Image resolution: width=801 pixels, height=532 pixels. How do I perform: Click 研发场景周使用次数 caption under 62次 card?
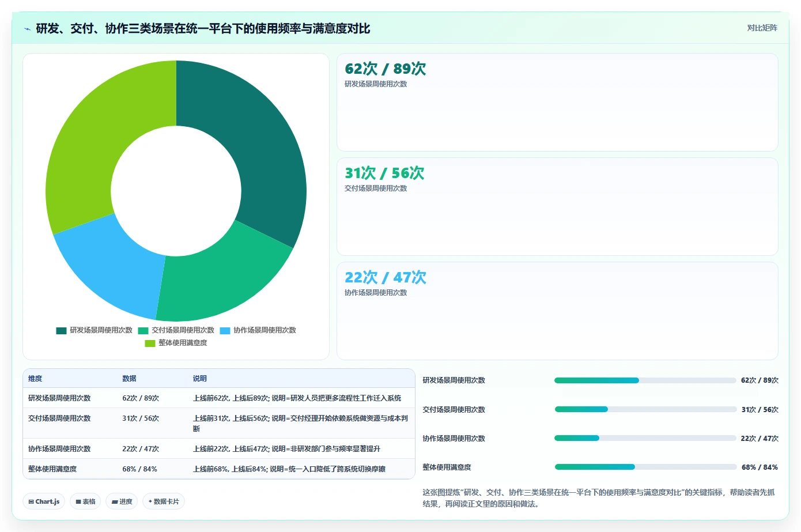click(376, 84)
